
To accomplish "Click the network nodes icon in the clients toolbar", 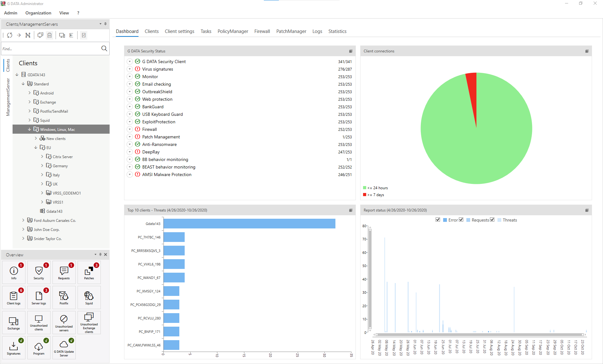I will pos(28,35).
